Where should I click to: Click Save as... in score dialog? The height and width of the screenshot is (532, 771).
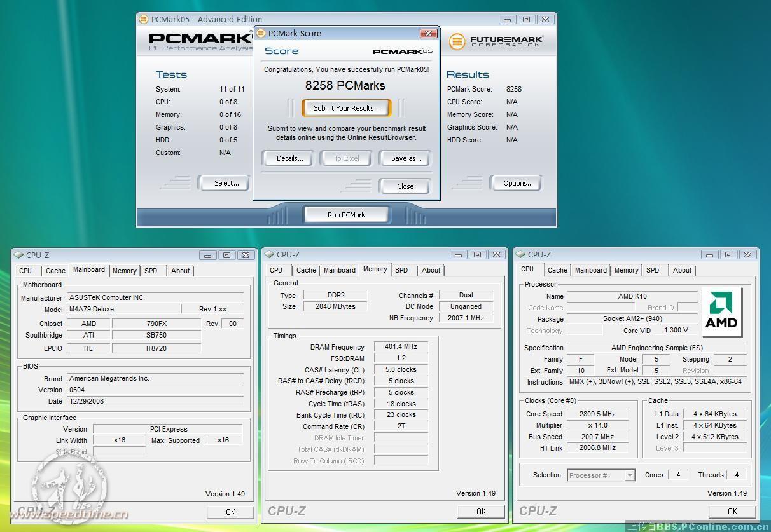click(x=406, y=158)
